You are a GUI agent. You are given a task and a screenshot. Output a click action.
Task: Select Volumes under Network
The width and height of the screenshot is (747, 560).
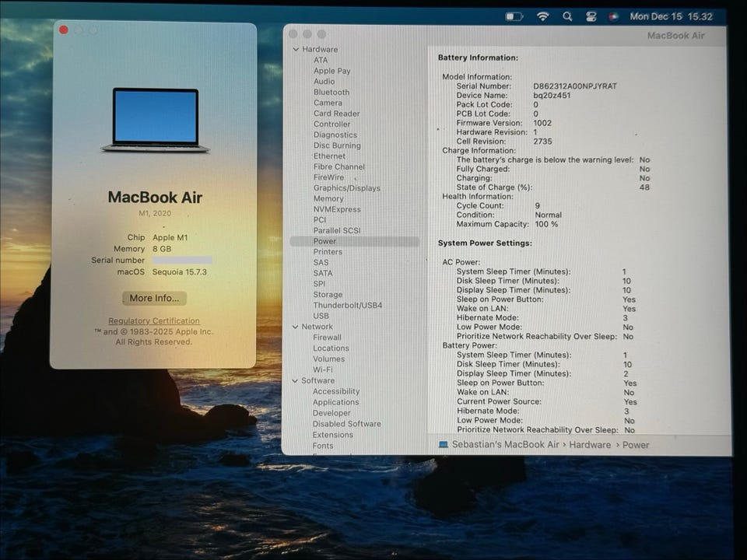tap(328, 359)
